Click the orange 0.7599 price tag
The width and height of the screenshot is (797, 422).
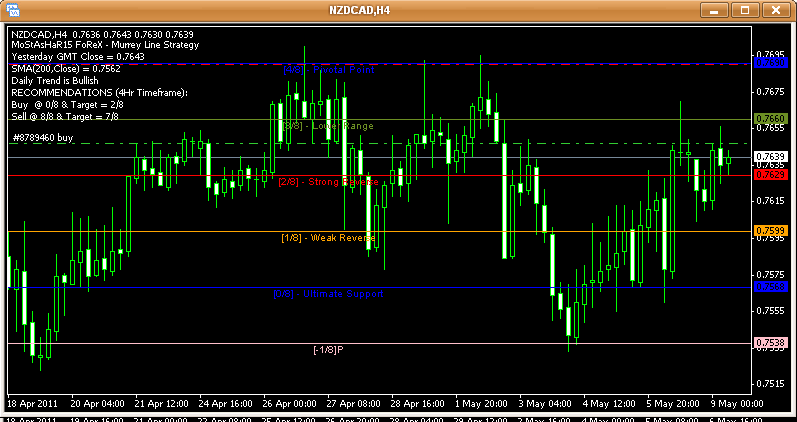pyautogui.click(x=769, y=231)
